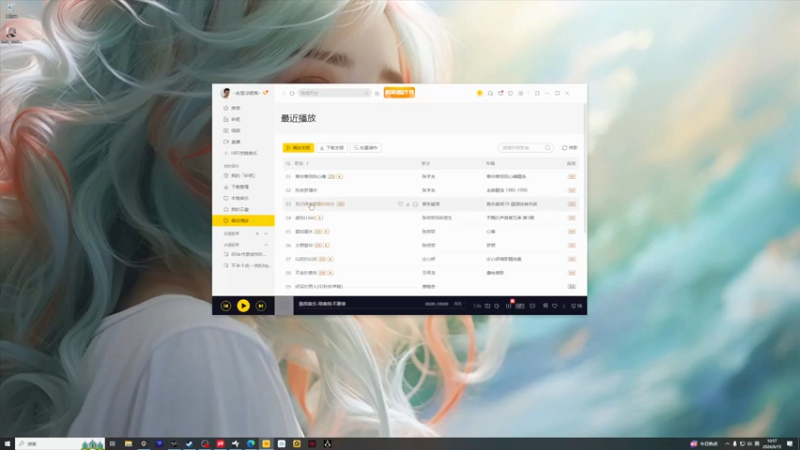Go back with the left arrow in the player header
Viewport: 800px width, 450px height.
tap(284, 93)
